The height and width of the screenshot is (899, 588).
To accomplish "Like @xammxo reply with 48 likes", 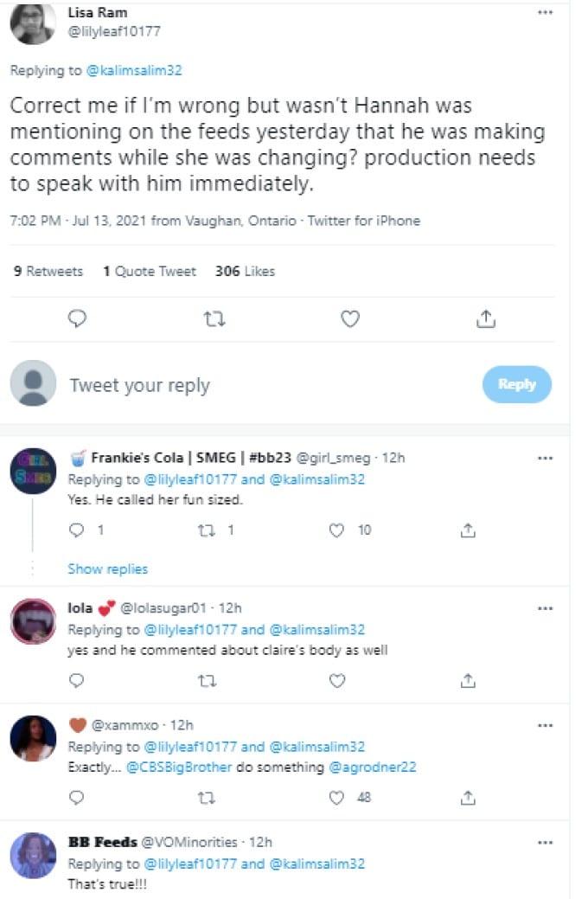I will pos(337,798).
